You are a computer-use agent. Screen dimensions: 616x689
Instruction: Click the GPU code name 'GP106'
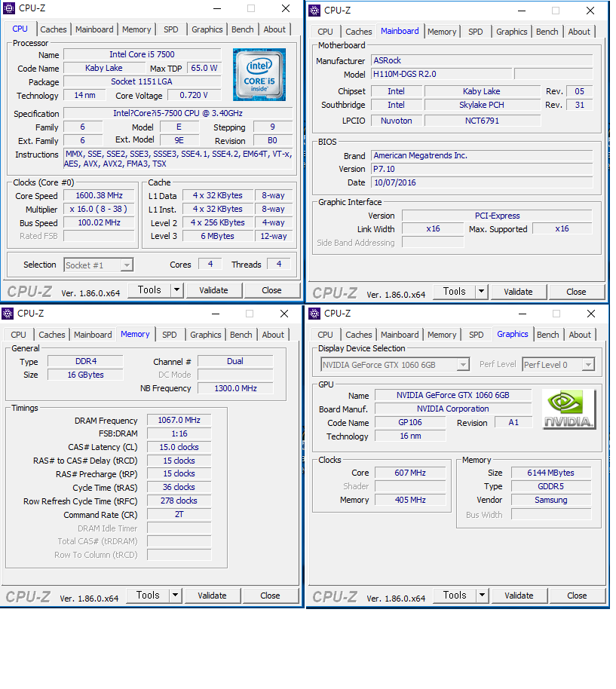point(410,423)
